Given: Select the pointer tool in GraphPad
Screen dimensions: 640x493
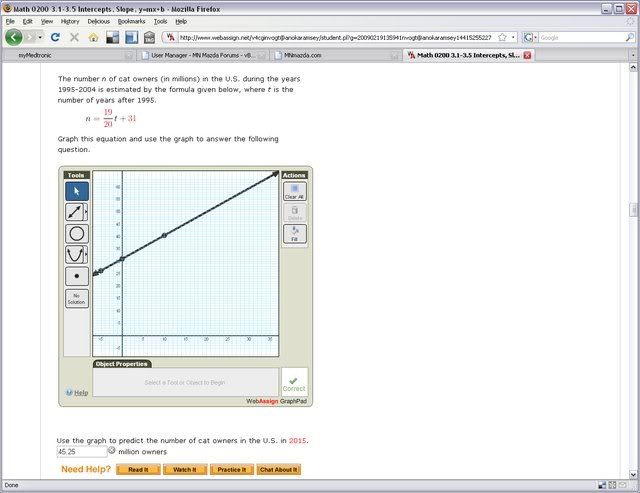Looking at the screenshot, I should tap(76, 190).
